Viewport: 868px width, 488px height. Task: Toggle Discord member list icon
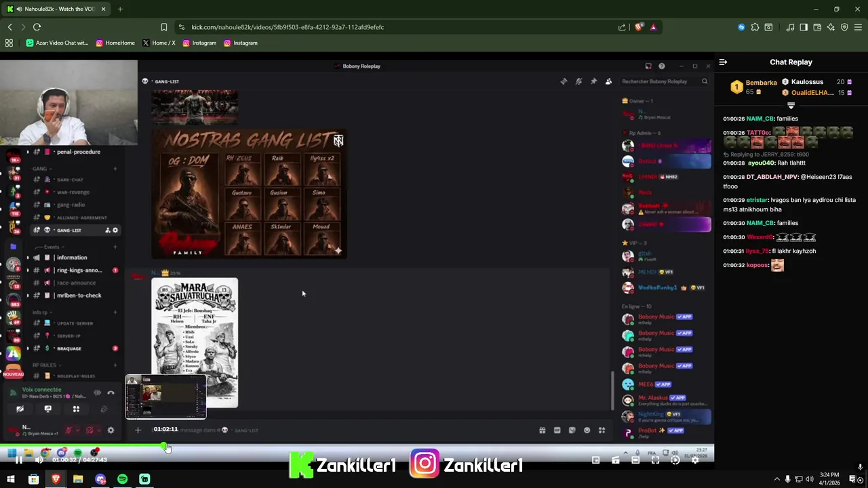point(608,81)
